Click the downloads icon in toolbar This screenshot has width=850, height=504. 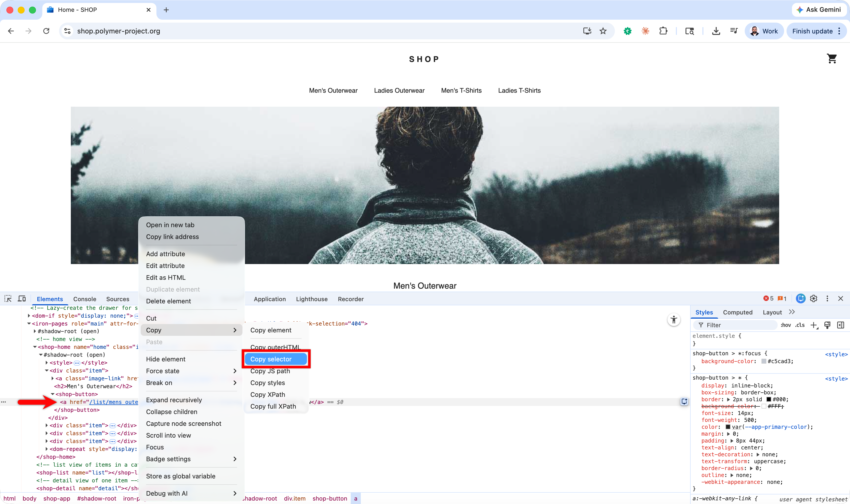click(716, 31)
